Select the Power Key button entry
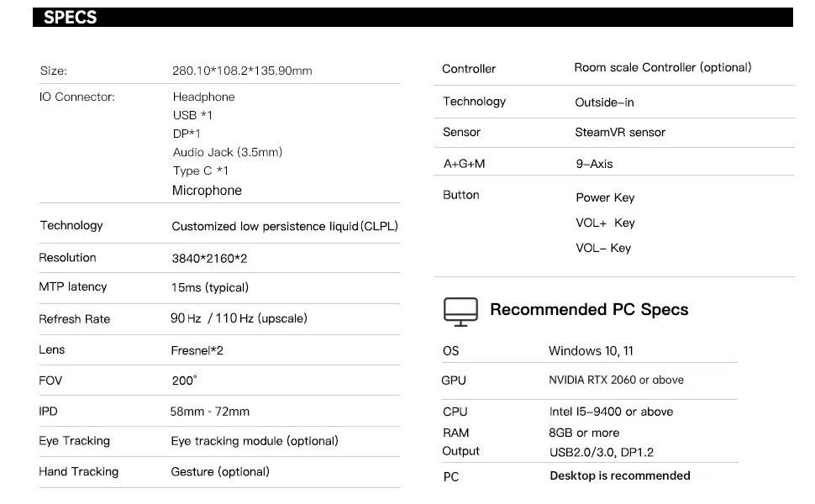815x504 pixels. click(605, 198)
